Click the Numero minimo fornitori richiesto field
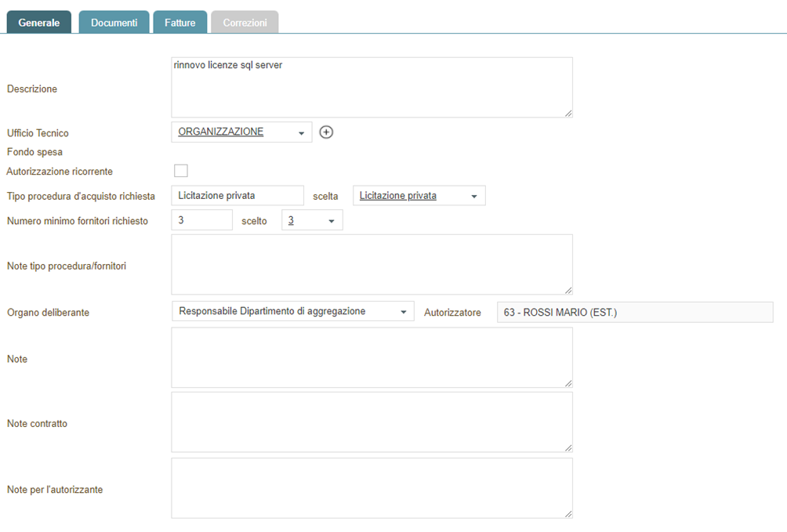The image size is (787, 532). 201,221
